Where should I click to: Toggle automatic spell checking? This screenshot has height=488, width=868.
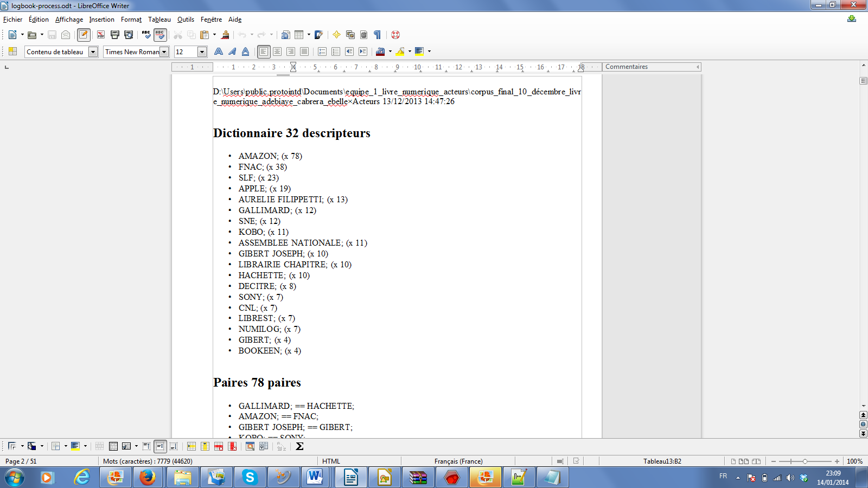click(160, 35)
